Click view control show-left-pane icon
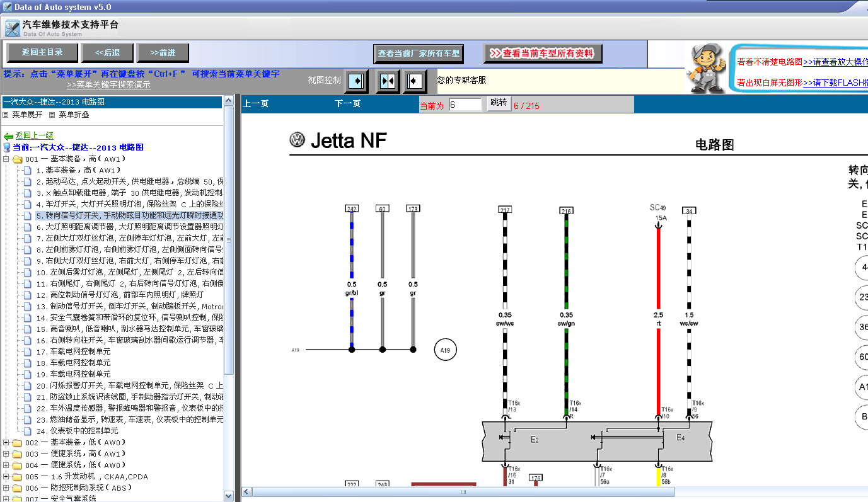The image size is (868, 502). point(414,81)
